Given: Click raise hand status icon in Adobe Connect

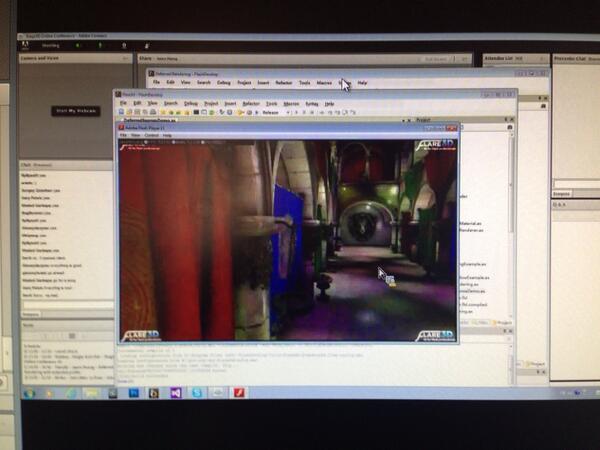Looking at the screenshot, I should [147, 46].
